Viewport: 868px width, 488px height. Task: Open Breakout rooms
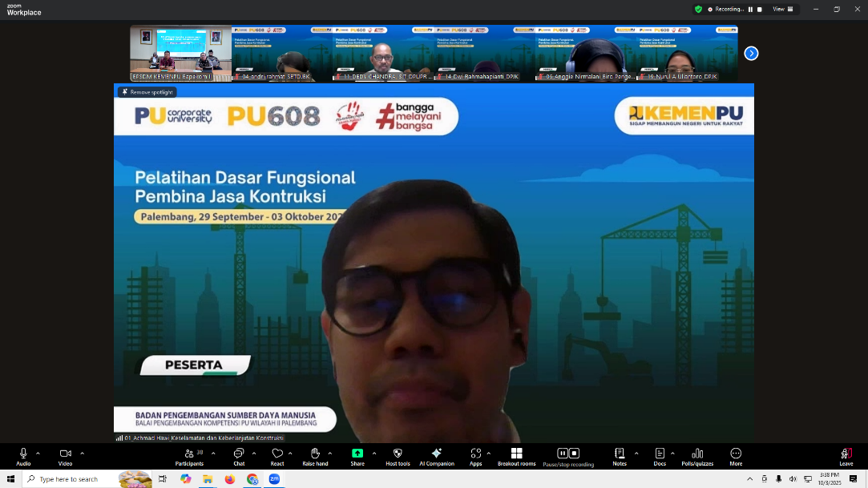tap(516, 454)
